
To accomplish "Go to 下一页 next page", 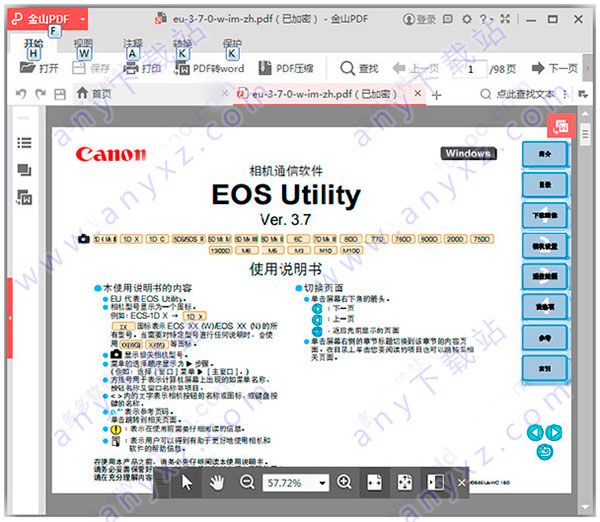I will tap(554, 68).
